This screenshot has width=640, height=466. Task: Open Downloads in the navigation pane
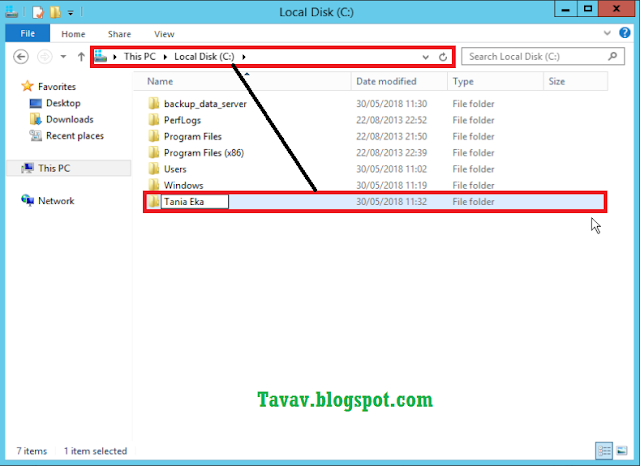(x=70, y=119)
